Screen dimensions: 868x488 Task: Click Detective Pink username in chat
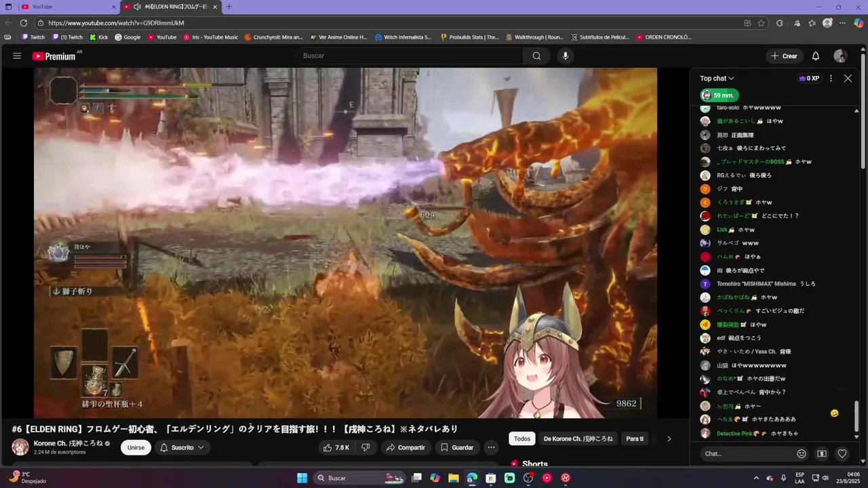pyautogui.click(x=734, y=433)
